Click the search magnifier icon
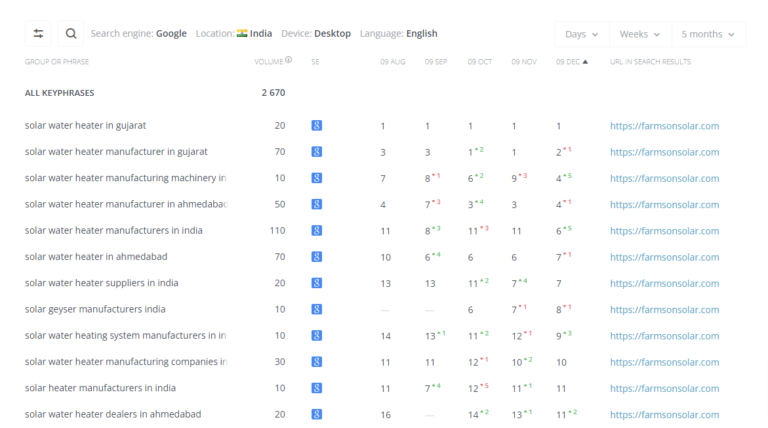The width and height of the screenshot is (768, 428). pyautogui.click(x=71, y=33)
